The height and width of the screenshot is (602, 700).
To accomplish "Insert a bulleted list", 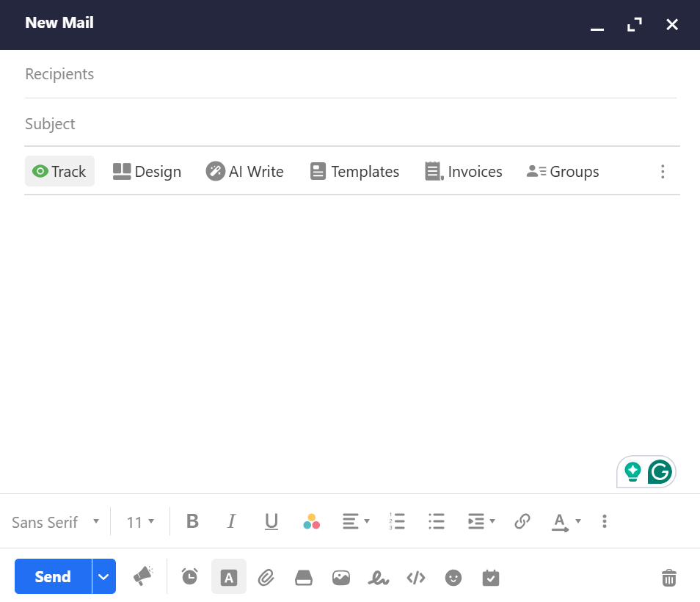I will coord(436,521).
